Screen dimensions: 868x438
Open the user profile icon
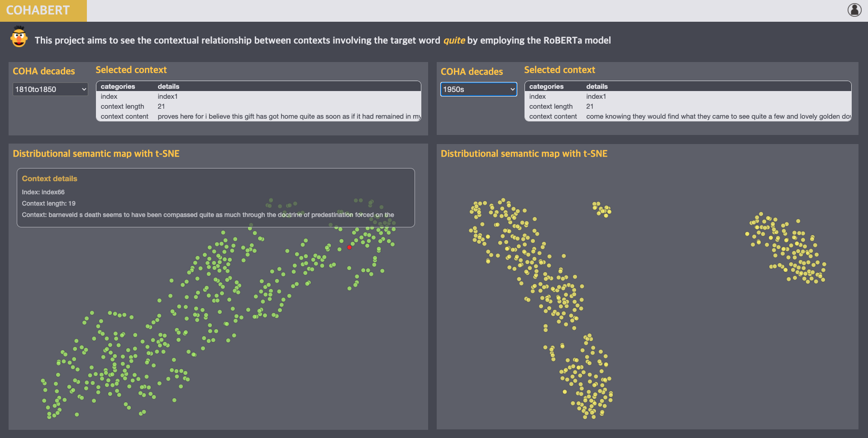(x=854, y=10)
